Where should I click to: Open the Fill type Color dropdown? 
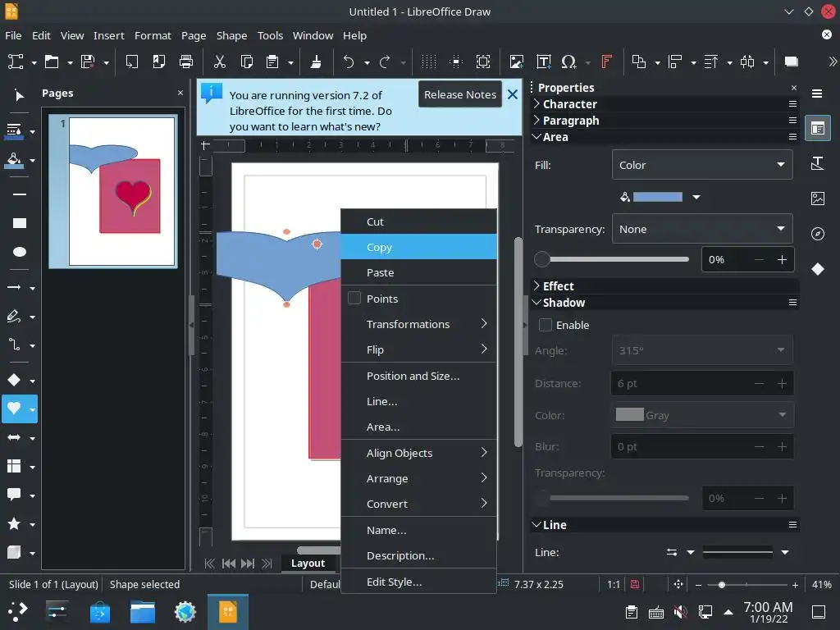702,165
